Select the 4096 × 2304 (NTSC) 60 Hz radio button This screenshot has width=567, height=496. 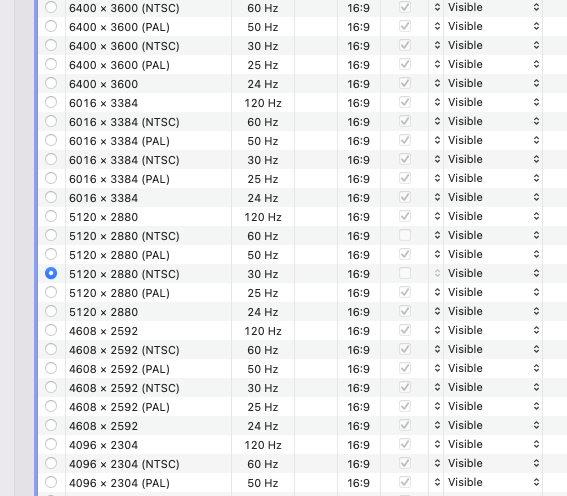pos(51,463)
